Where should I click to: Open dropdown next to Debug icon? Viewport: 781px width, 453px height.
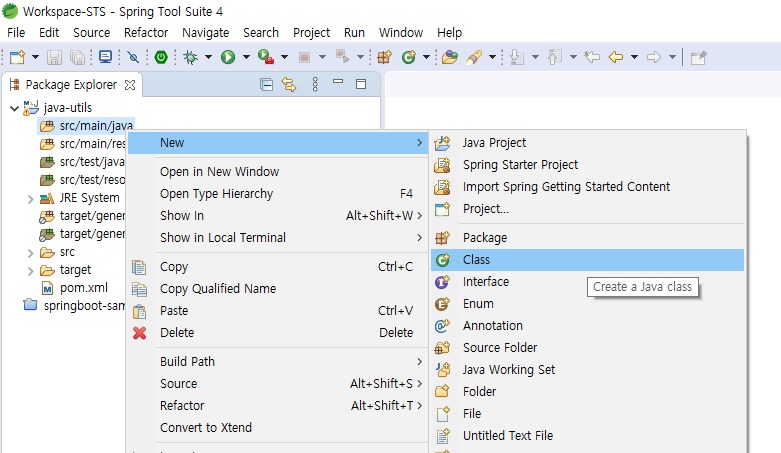208,57
